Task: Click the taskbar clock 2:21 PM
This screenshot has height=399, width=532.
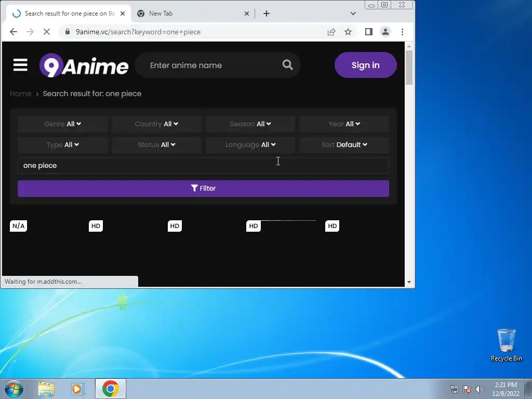Action: (506, 389)
